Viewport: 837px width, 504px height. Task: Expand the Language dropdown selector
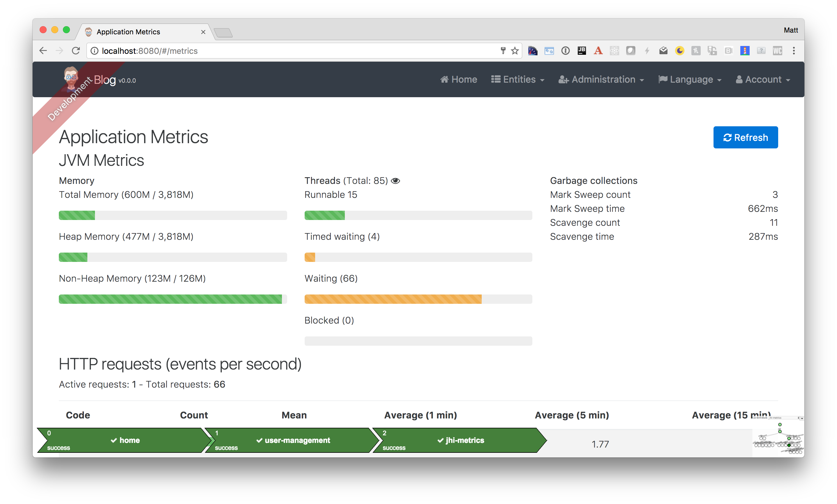pos(691,79)
